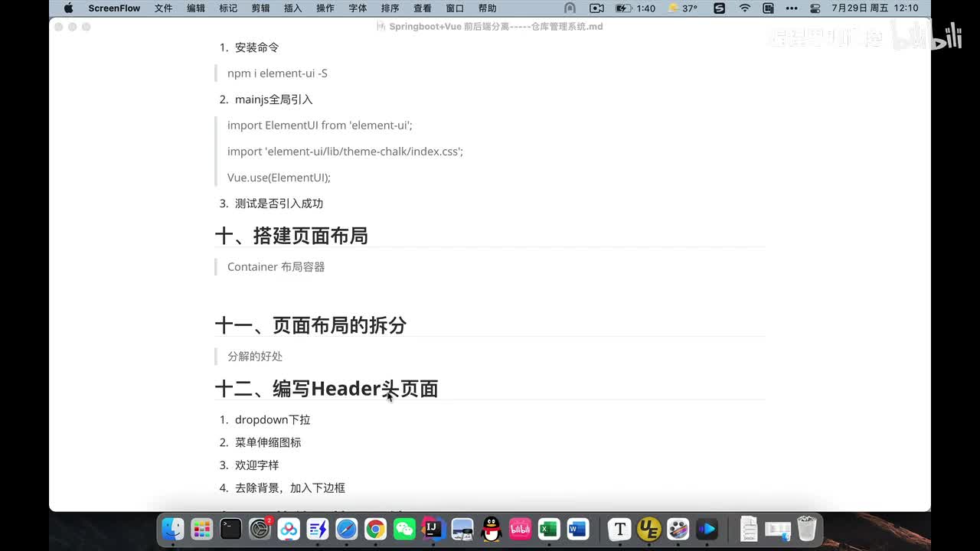Click the line 'Vue.use(ElementUI);'

279,178
